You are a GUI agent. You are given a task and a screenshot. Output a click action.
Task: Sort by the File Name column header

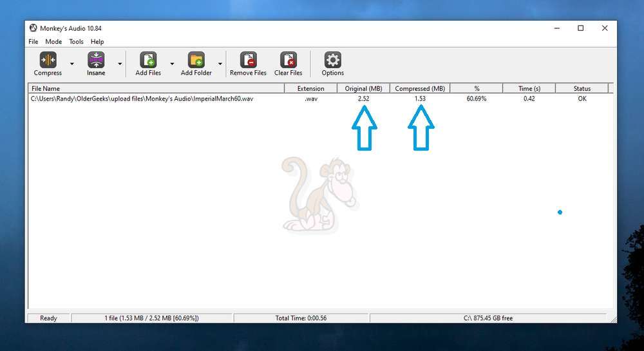[156, 88]
